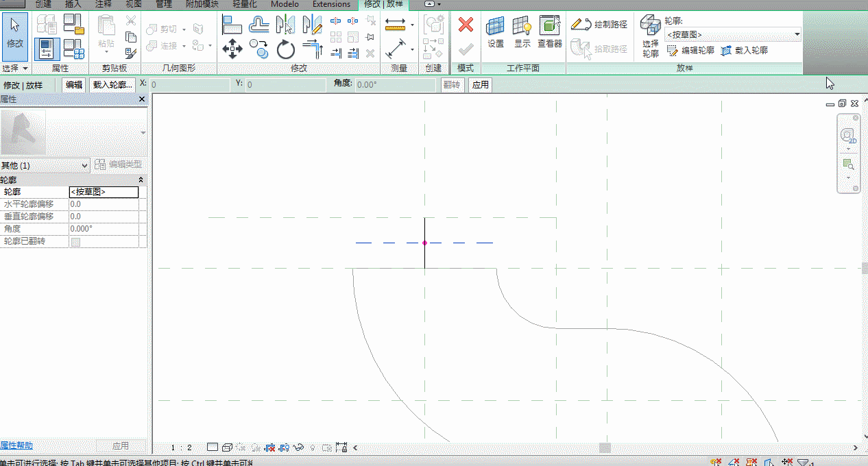Click 载入轮廓 in the sweep ribbon panel
Image resolution: width=868 pixels, height=466 pixels.
click(745, 51)
